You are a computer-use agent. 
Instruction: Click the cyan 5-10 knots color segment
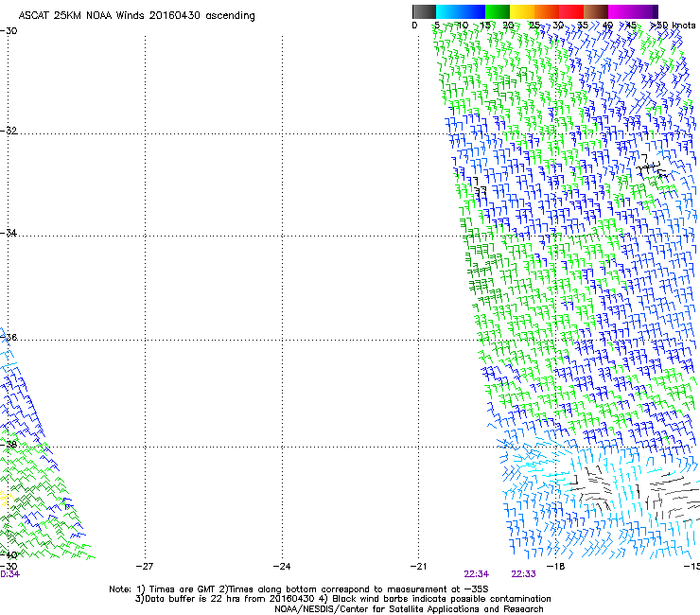[x=448, y=11]
